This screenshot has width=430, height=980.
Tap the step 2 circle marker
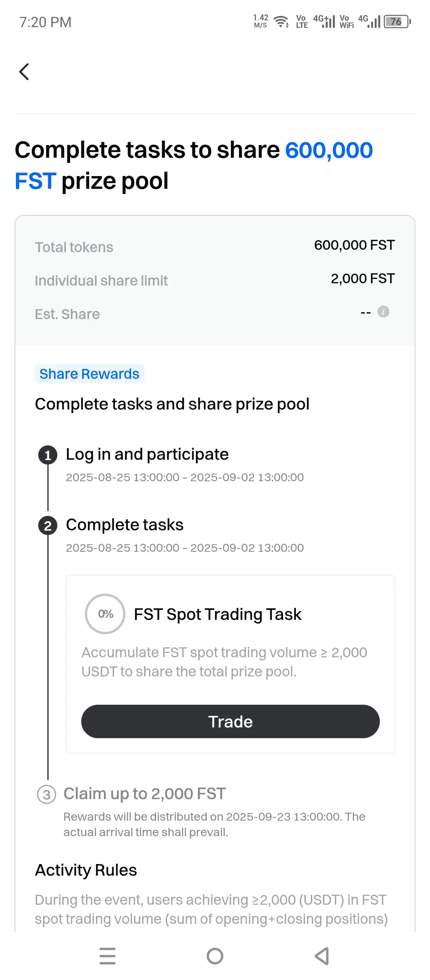coord(48,526)
